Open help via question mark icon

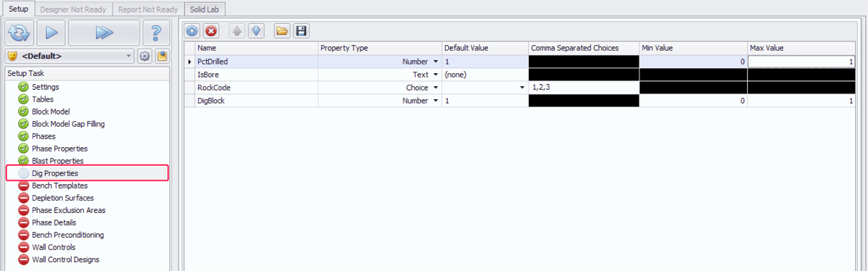pos(156,33)
